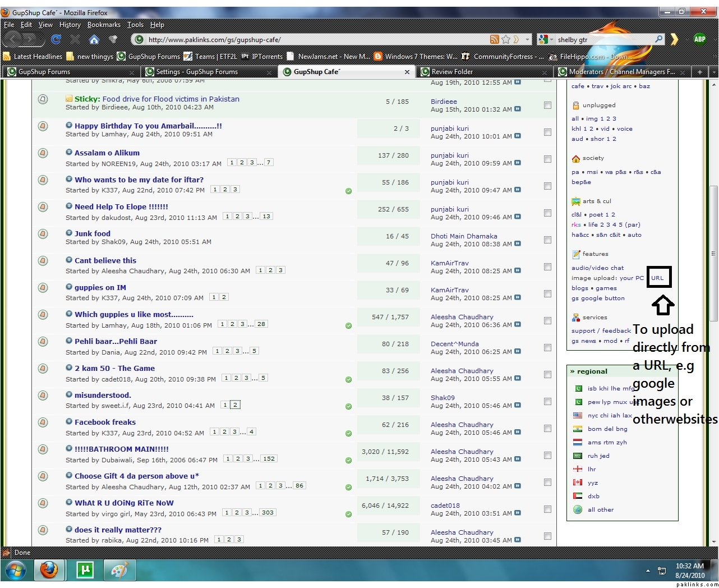
Task: Launch Firefox from the Windows taskbar
Action: [x=49, y=570]
